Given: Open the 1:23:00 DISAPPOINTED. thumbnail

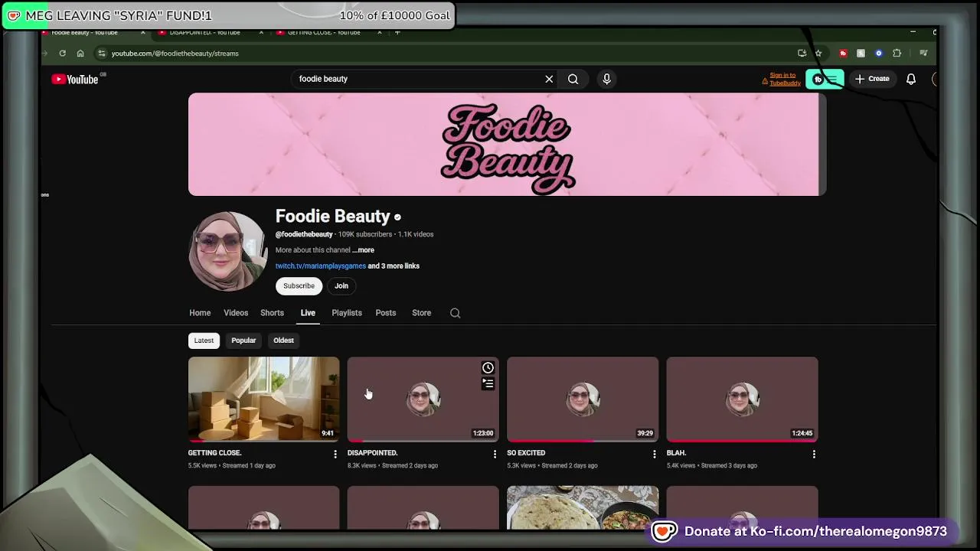Looking at the screenshot, I should [423, 399].
